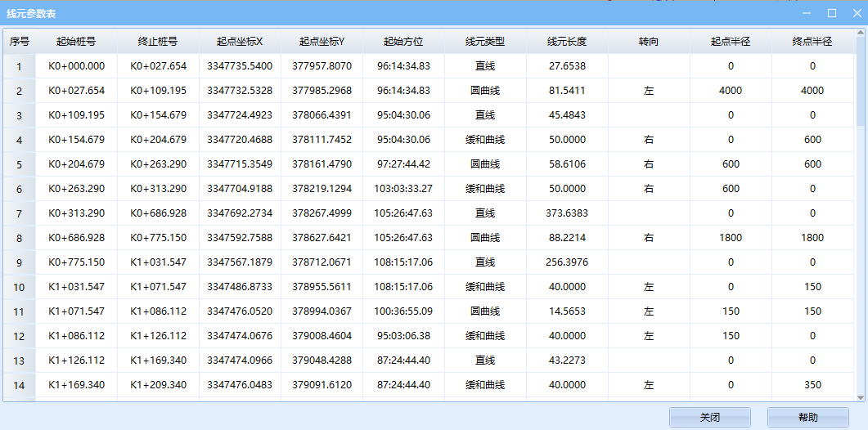Sort by 序号 column header
The image size is (868, 430).
pyautogui.click(x=20, y=42)
